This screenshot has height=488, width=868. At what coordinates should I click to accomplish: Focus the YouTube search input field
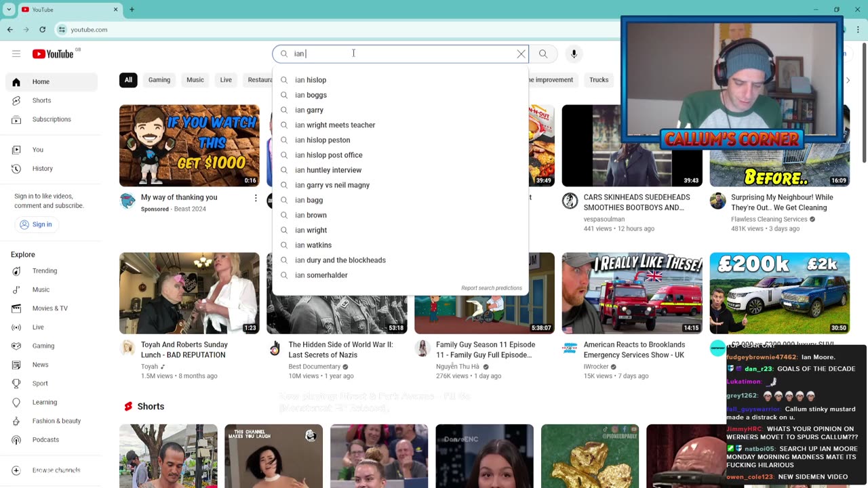tap(400, 54)
